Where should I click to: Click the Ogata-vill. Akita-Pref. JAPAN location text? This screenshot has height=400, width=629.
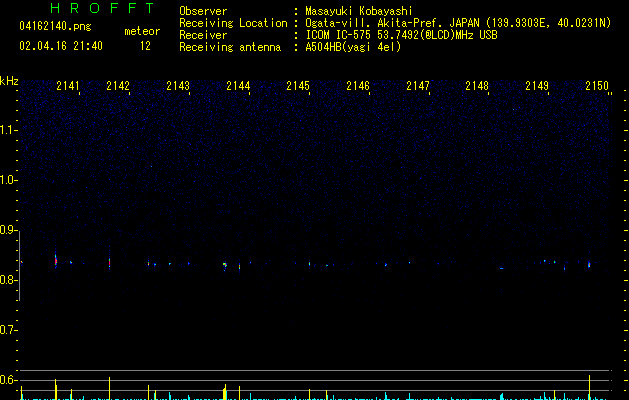pos(458,23)
